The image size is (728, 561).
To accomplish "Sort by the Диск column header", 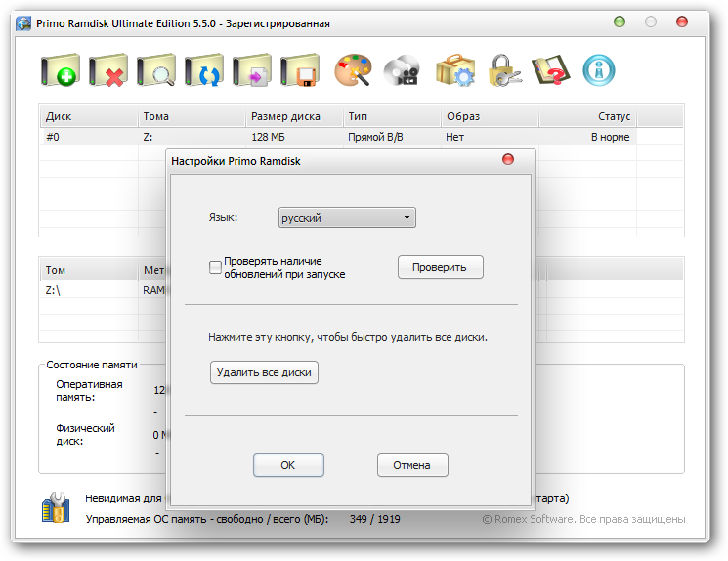I will 89,116.
